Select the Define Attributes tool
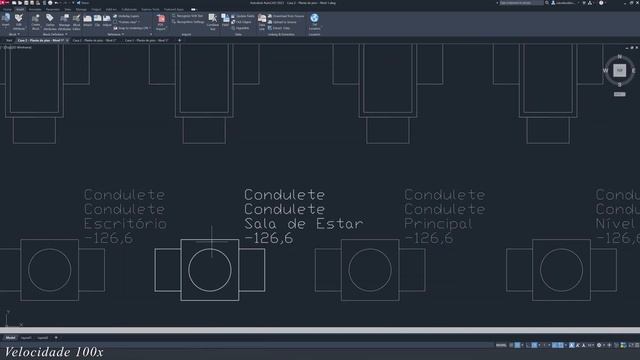 [x=50, y=22]
